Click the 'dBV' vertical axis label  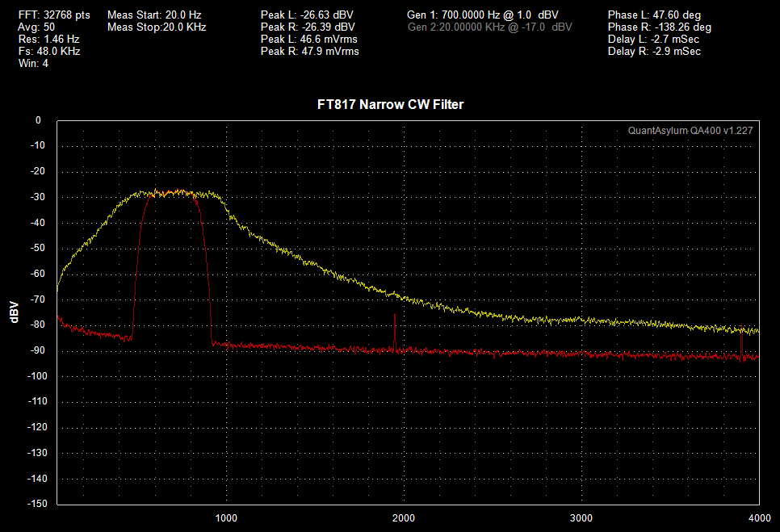15,312
